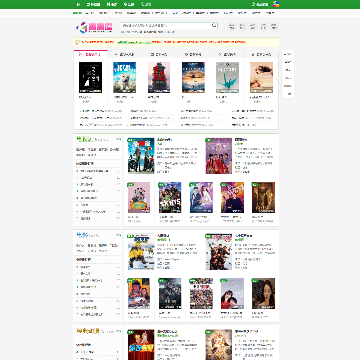
Task: Click the blue movie section heading
Action: point(82,235)
